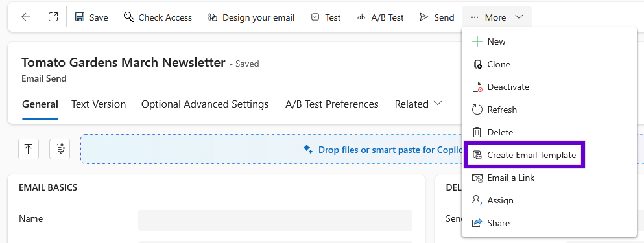Expand the Related tab dropdown
This screenshot has height=243, width=644.
point(418,104)
